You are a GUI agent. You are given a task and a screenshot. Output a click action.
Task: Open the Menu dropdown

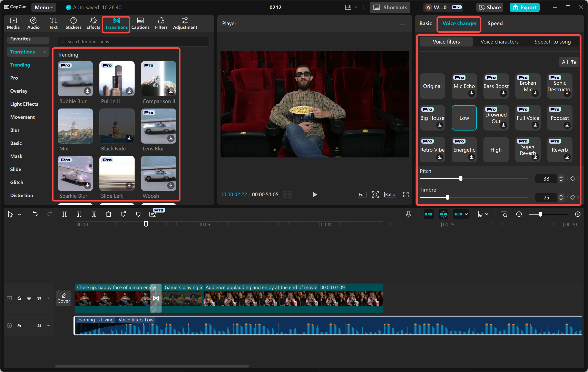click(x=43, y=7)
